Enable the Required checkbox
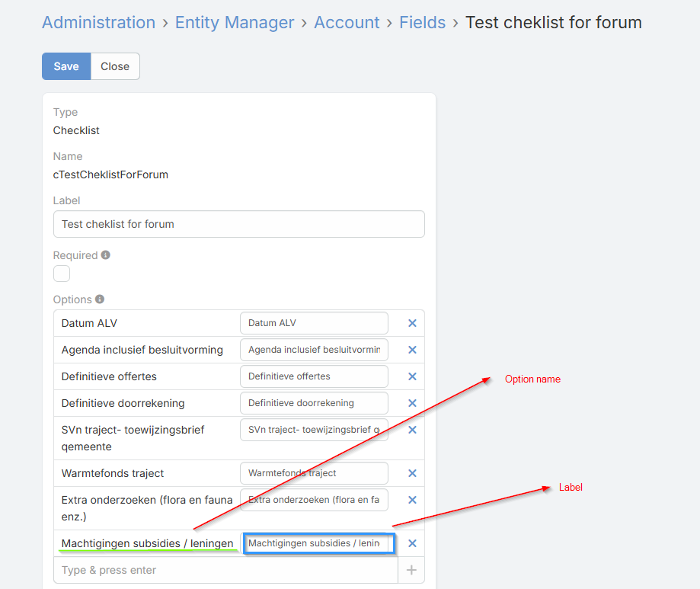 [x=62, y=274]
